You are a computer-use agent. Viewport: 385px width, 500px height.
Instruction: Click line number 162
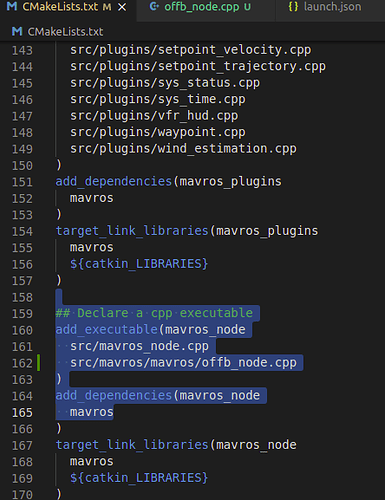[22, 363]
